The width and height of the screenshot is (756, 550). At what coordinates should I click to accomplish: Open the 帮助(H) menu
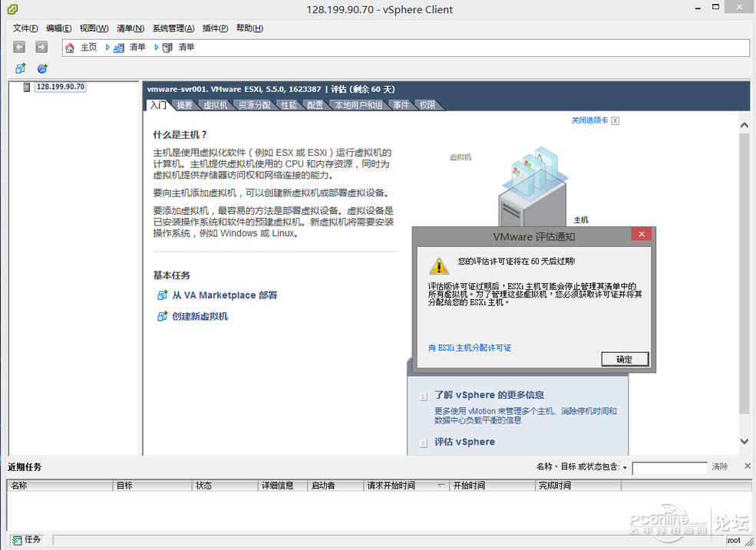click(249, 28)
